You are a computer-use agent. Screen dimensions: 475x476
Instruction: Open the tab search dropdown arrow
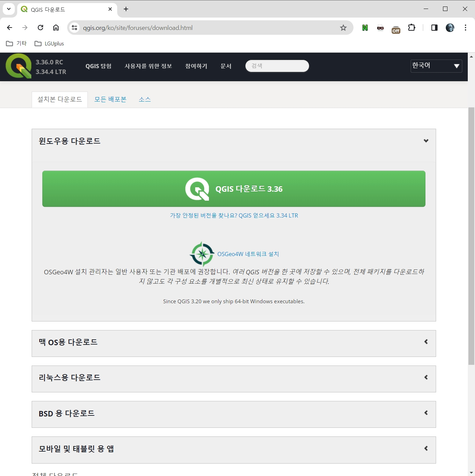9,9
